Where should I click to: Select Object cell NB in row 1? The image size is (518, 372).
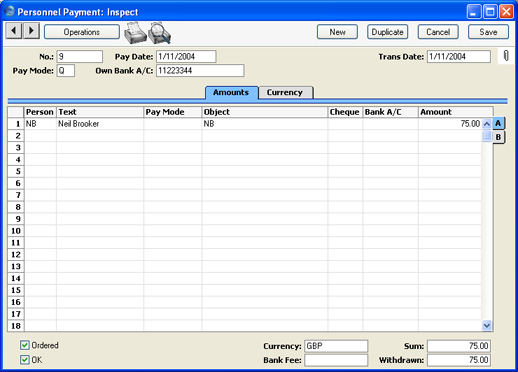click(265, 124)
